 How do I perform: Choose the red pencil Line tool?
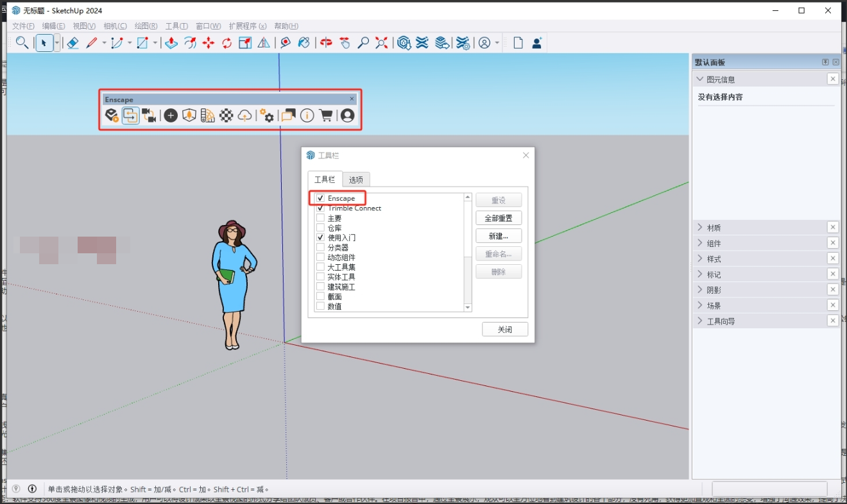pos(92,43)
